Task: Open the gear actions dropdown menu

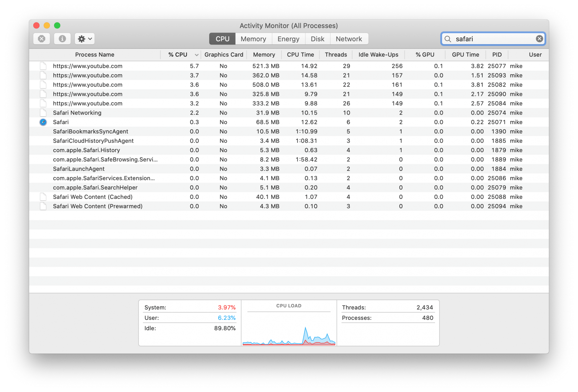Action: click(x=85, y=39)
